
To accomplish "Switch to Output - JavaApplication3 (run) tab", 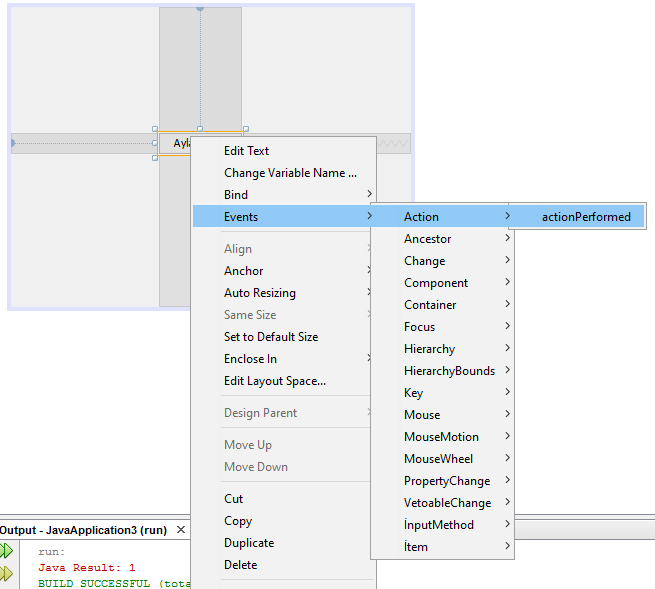I will tap(83, 530).
